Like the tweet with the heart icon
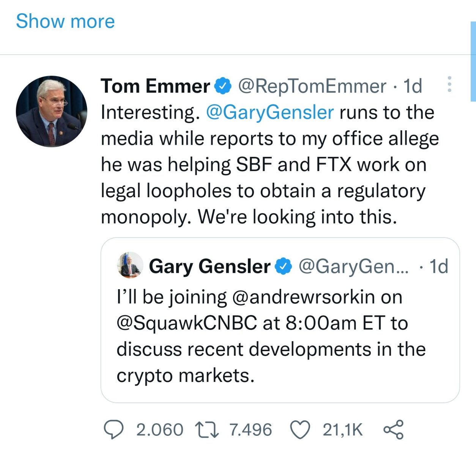476x456 pixels. coord(300,430)
